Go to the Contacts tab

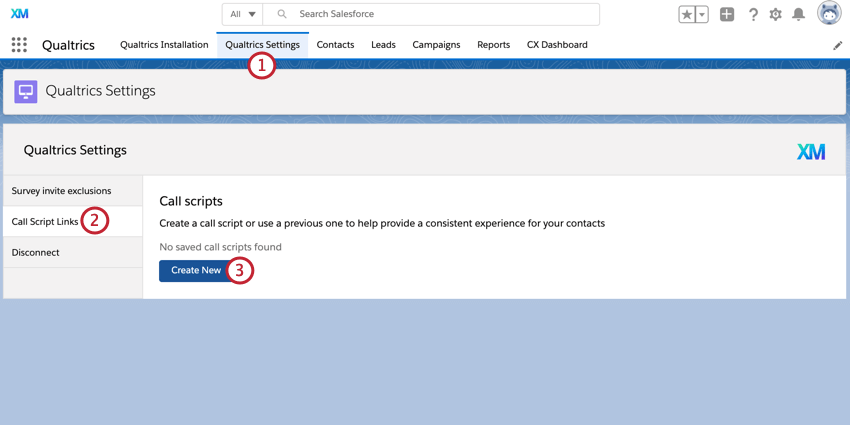pos(336,45)
